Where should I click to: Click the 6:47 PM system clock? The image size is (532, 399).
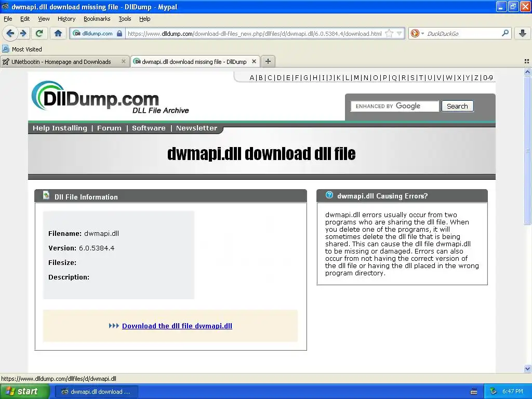pos(513,392)
